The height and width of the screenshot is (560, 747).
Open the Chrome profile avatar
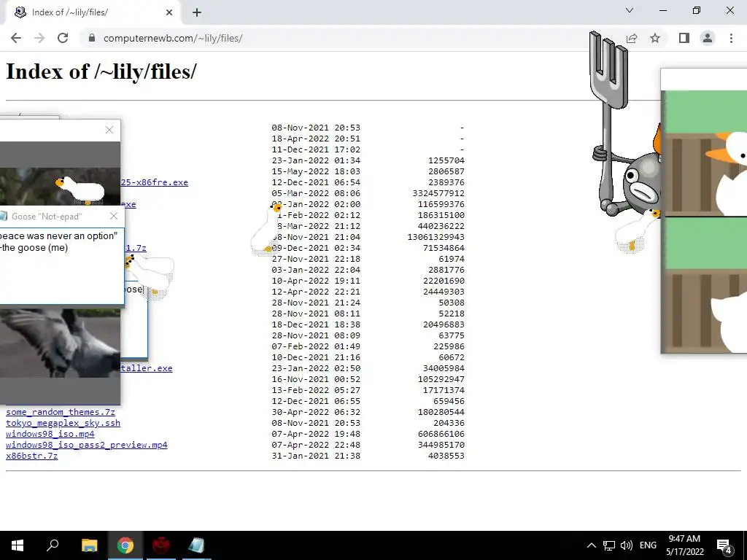[708, 38]
